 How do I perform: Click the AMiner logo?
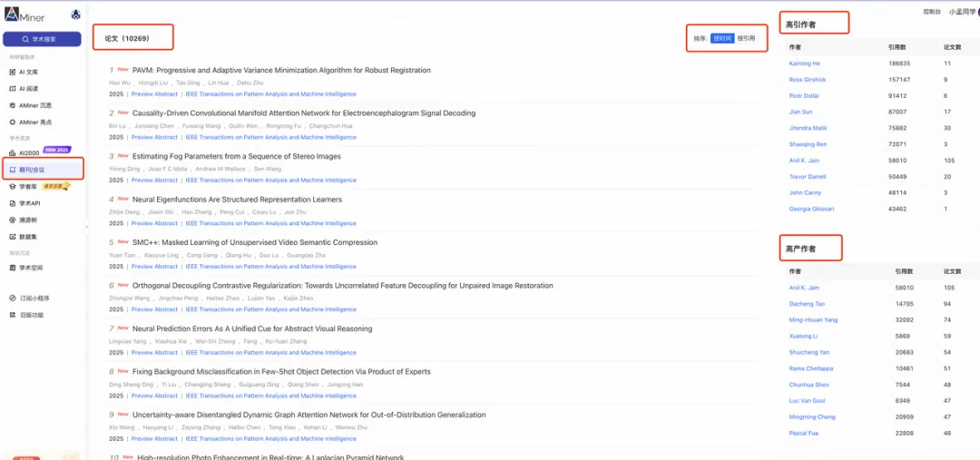click(24, 15)
